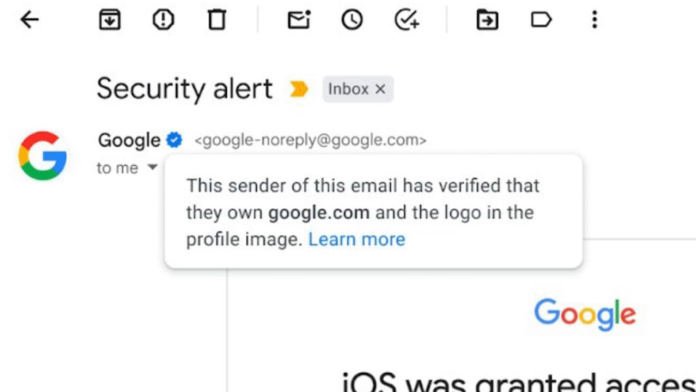Mark the email as unread
This screenshot has width=696, height=392.
coord(299,20)
